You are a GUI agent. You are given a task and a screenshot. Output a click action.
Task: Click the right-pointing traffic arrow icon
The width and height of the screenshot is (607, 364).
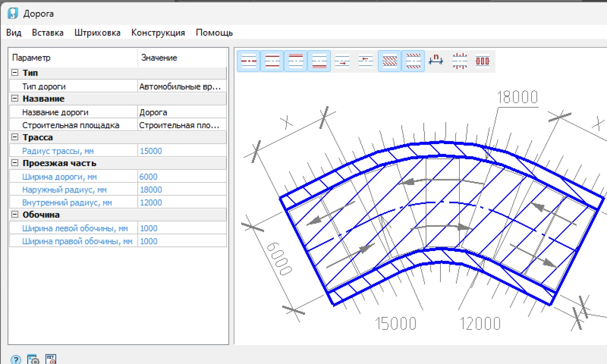[342, 61]
